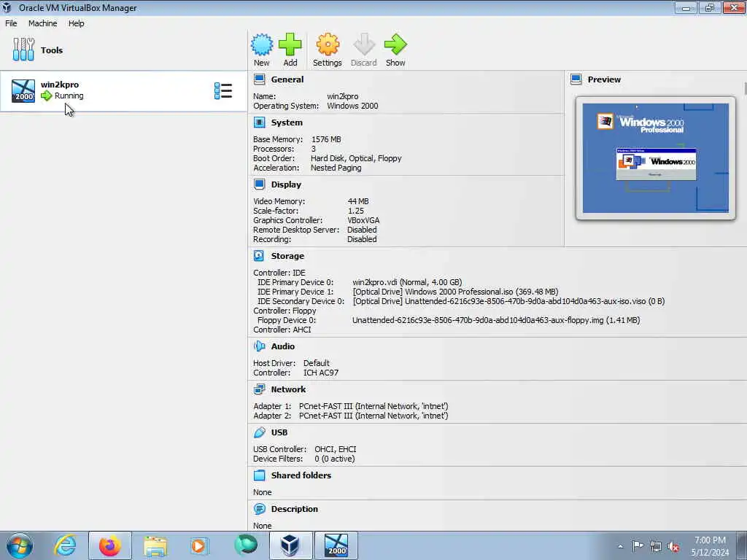Open Windows Explorer folder taskbar icon
Viewport: 747px width, 560px height.
point(155,545)
